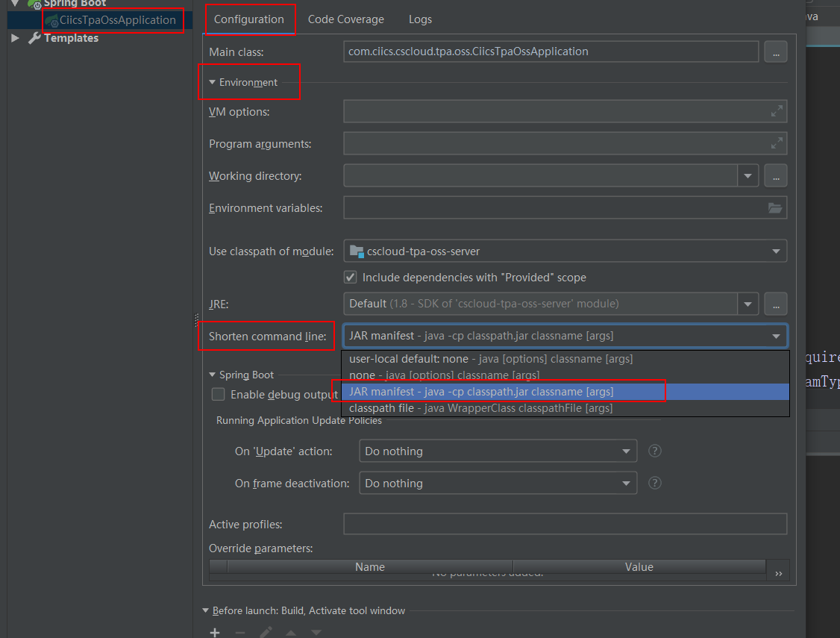Click the expand-editor icon in VM options field
Screen dimensions: 840x638
tap(776, 111)
